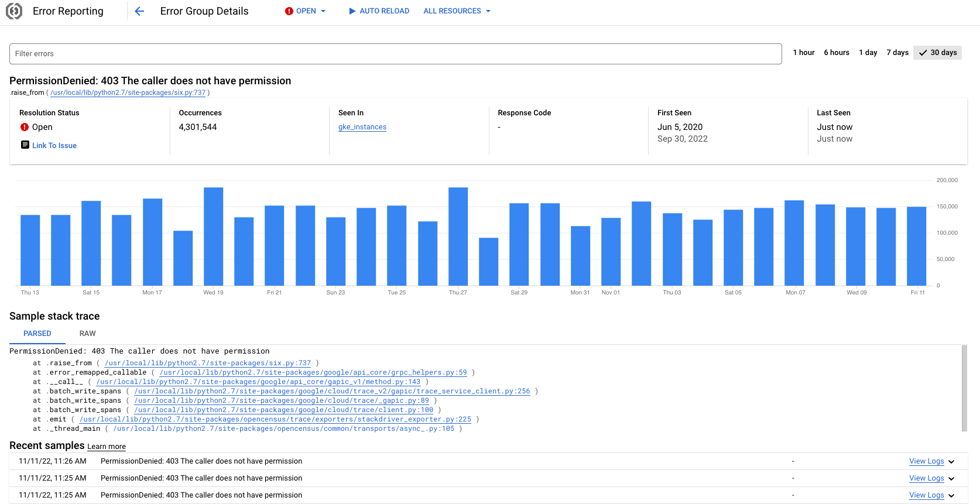This screenshot has height=504, width=980.
Task: Click Learn more next to Recent samples
Action: coord(107,447)
